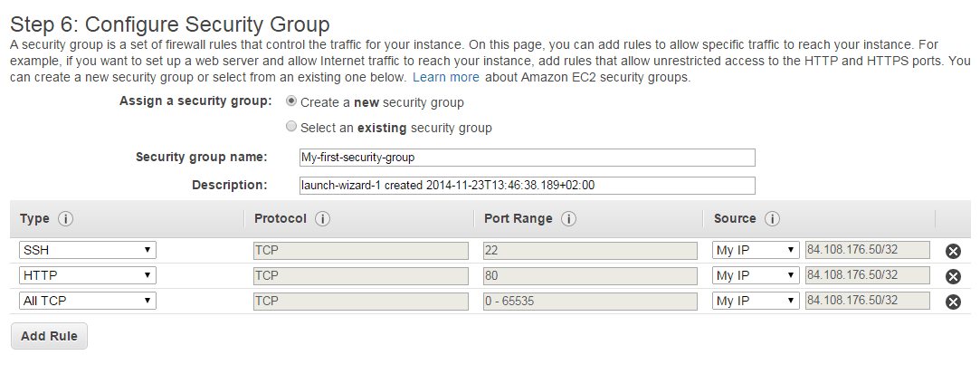Click the SSH rule source IP field
The image size is (980, 374).
click(x=867, y=250)
